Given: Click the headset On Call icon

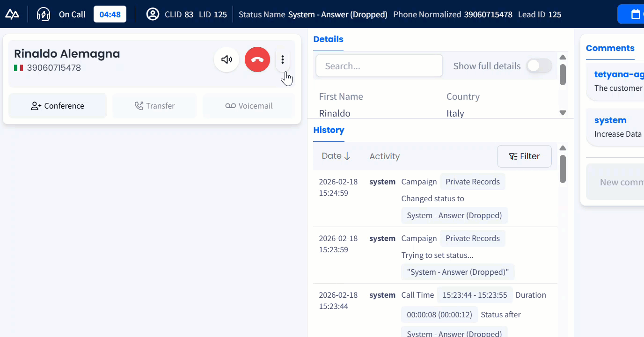Looking at the screenshot, I should click(x=43, y=14).
